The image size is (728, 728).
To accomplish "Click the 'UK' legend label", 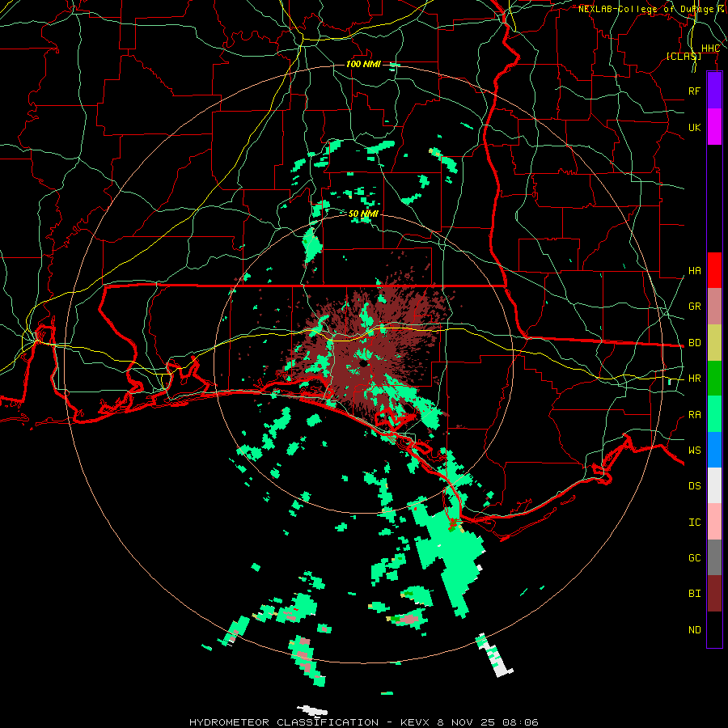I will (x=694, y=127).
